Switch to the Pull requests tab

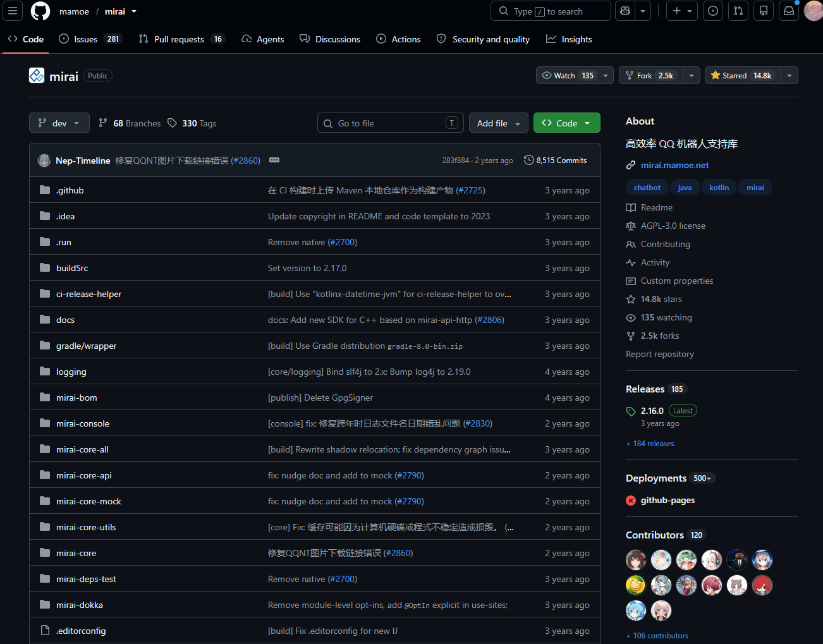coord(182,39)
